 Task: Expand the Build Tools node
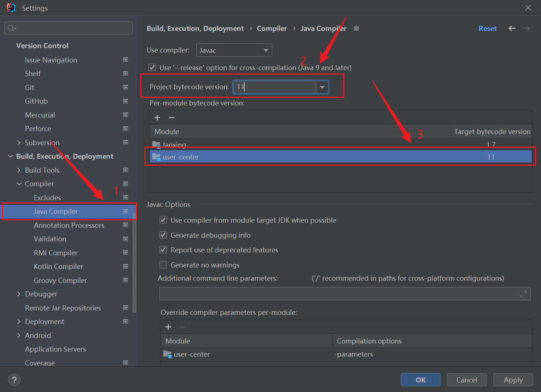click(19, 170)
